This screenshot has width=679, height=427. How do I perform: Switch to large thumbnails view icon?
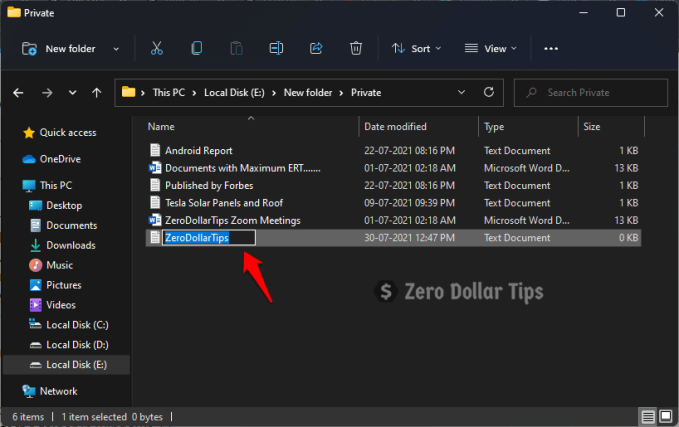point(667,415)
